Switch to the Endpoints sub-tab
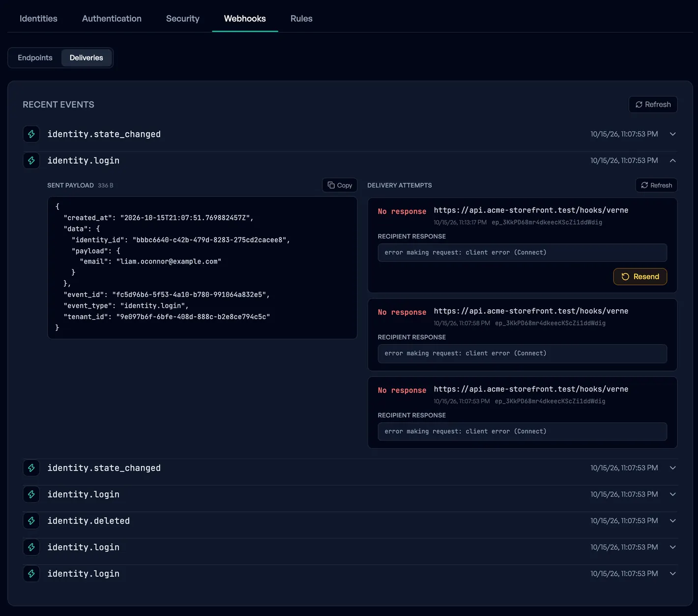Viewport: 698px width, 616px height. 35,58
